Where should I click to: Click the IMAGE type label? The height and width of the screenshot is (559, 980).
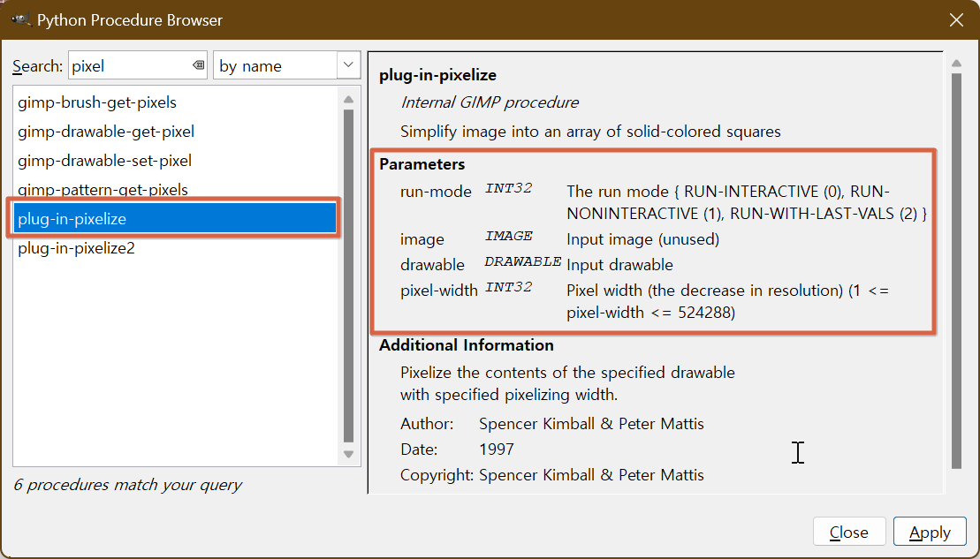508,236
